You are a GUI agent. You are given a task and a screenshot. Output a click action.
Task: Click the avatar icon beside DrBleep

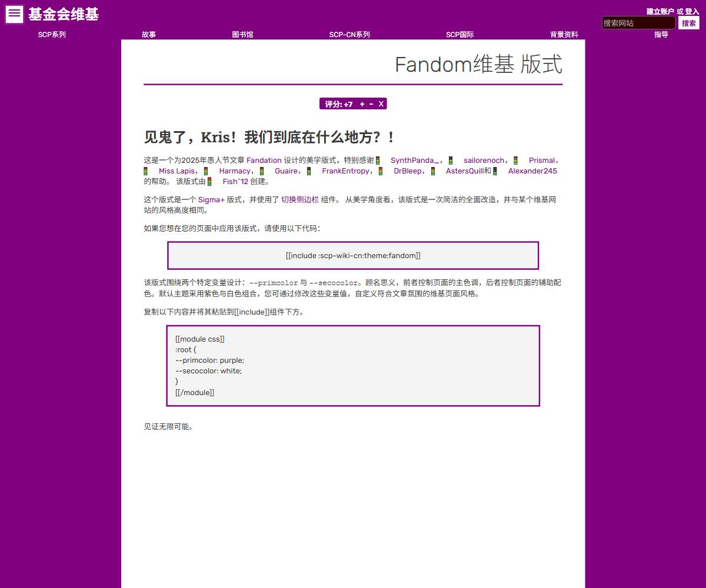coord(381,171)
